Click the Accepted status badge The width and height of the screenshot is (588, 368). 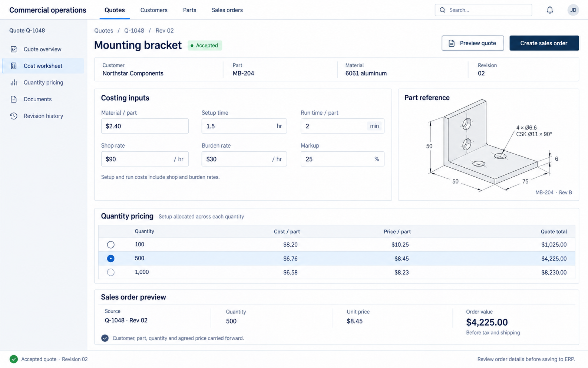(205, 46)
